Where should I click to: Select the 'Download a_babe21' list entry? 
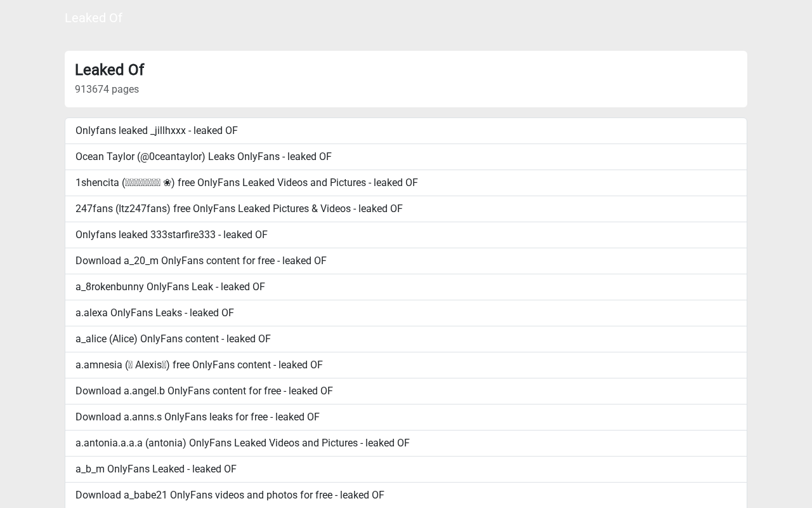[x=406, y=495]
